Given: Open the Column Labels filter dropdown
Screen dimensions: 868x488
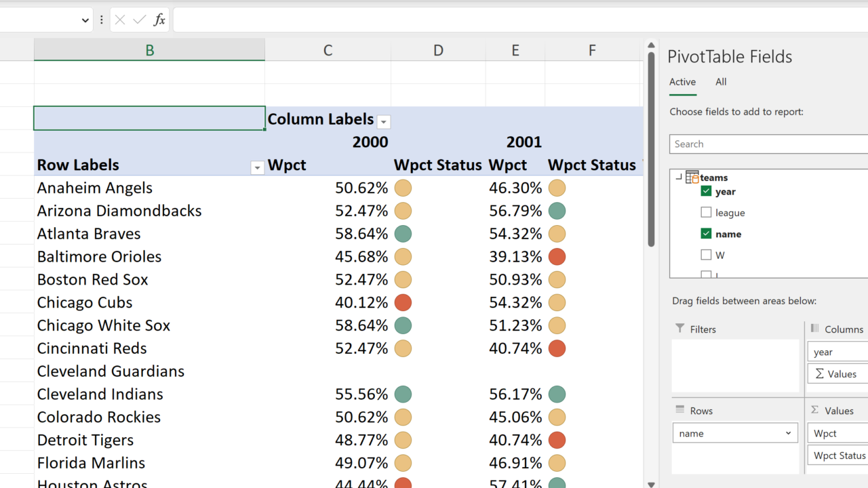Looking at the screenshot, I should [x=384, y=122].
